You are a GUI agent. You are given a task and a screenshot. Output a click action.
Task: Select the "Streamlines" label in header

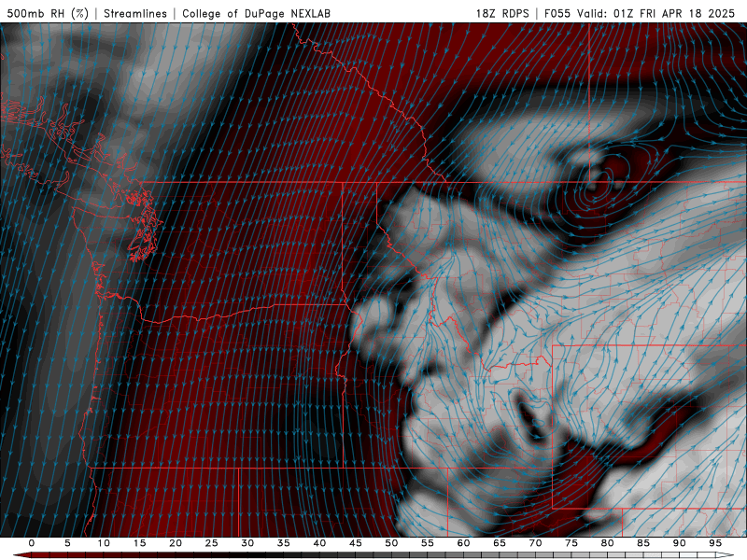tap(135, 13)
